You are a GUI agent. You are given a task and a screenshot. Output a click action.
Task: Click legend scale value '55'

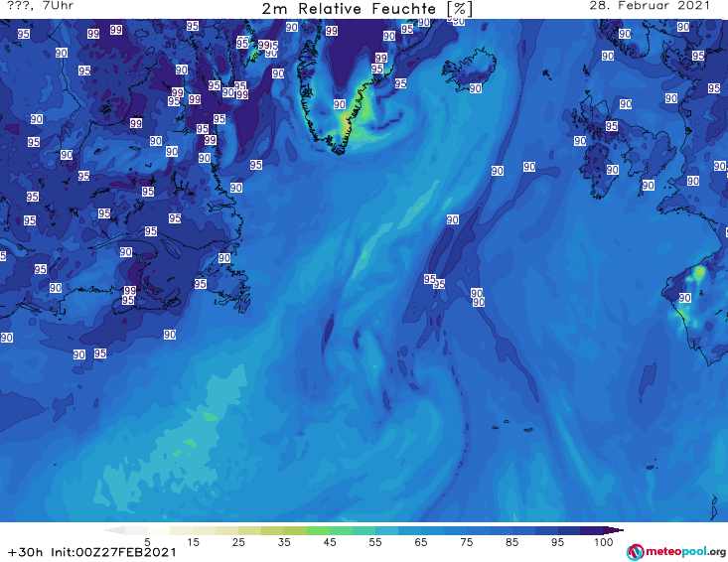(375, 542)
